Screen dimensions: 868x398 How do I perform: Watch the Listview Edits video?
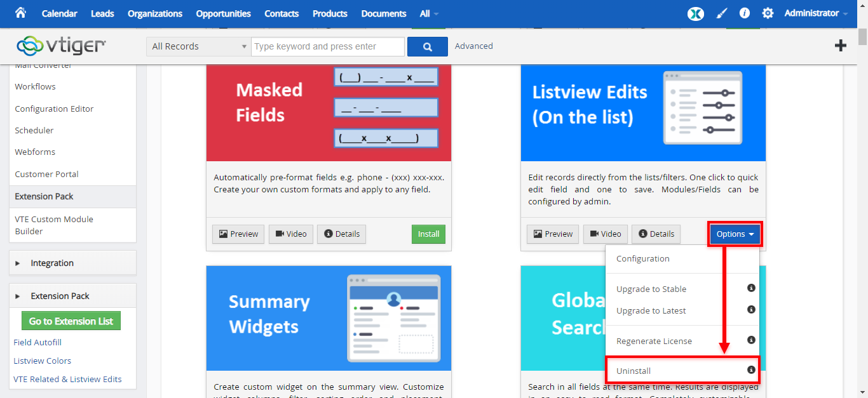pos(606,234)
